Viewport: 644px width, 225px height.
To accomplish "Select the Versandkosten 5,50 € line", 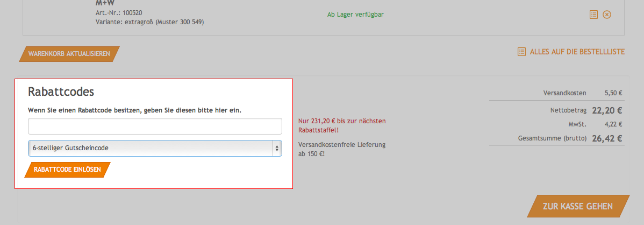I will (583, 93).
